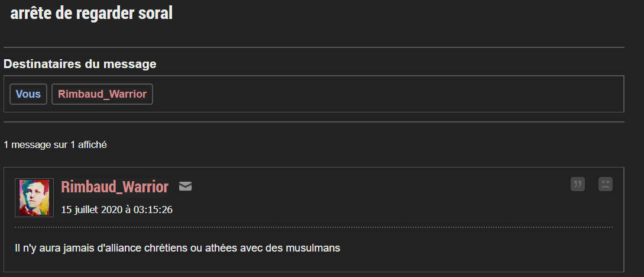Click the "Destinataires du message" heading

click(80, 64)
